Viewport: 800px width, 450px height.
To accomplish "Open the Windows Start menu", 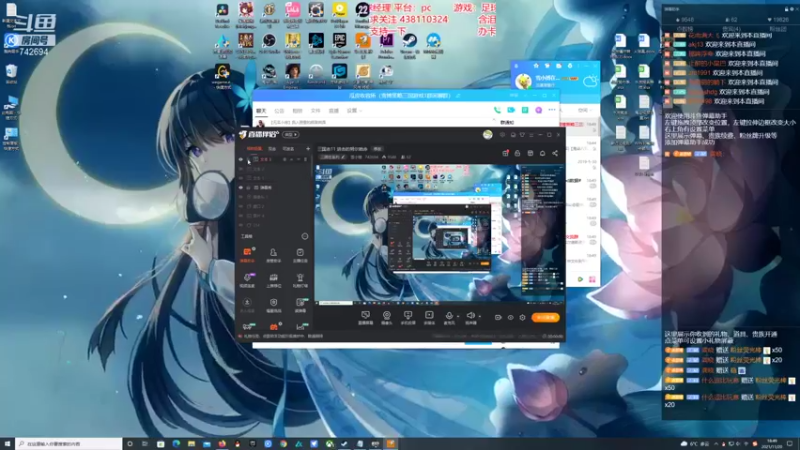I will 7,444.
